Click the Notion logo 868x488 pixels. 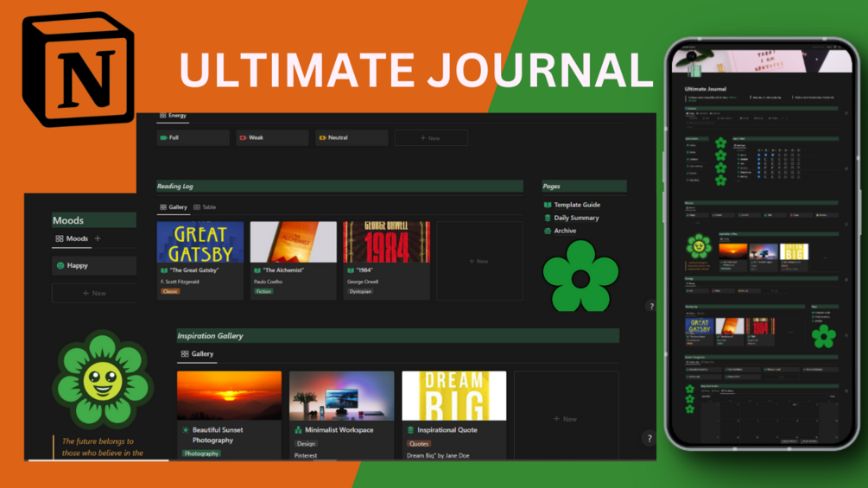pyautogui.click(x=78, y=70)
